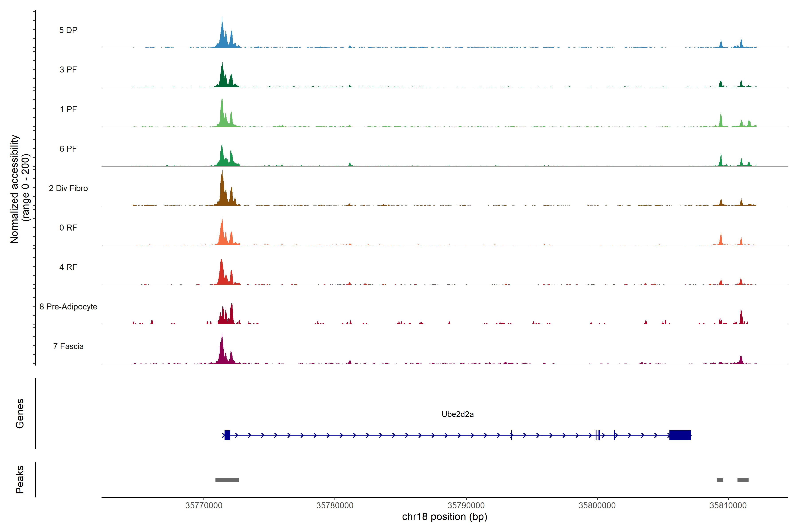Click the 7 Fascia track label

[x=68, y=346]
